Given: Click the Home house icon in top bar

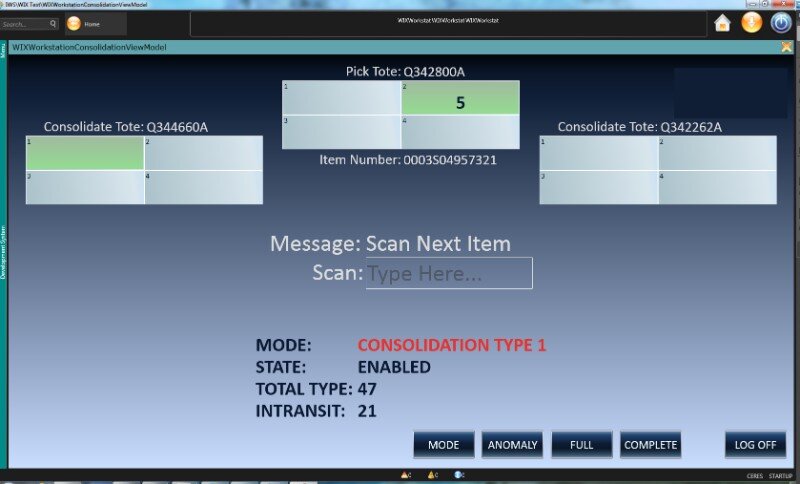Looking at the screenshot, I should pos(722,23).
